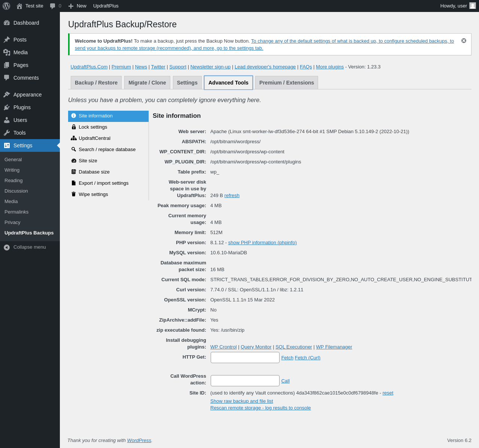The height and width of the screenshot is (448, 479).
Task: Open the Plugins menu in sidebar
Action: coord(30,107)
